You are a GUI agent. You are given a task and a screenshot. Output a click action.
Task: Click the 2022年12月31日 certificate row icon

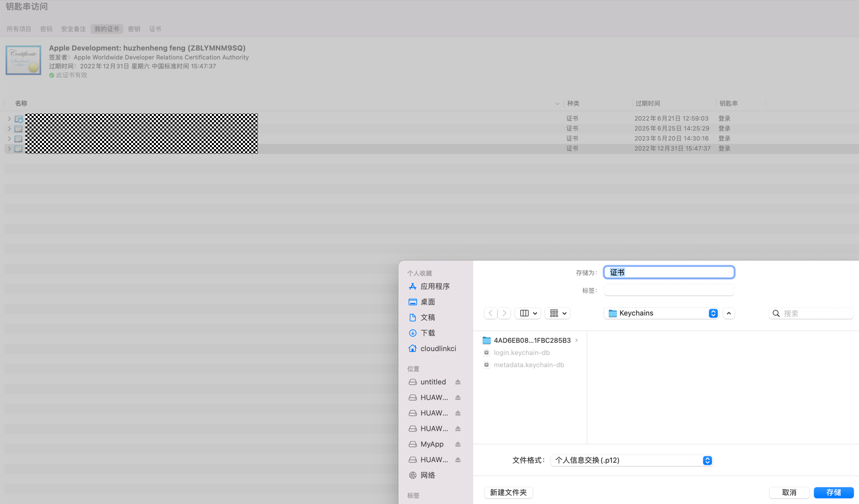coord(19,149)
